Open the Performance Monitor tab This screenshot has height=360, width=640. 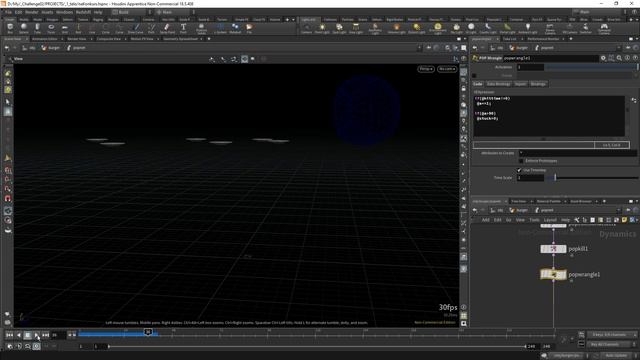tap(543, 39)
